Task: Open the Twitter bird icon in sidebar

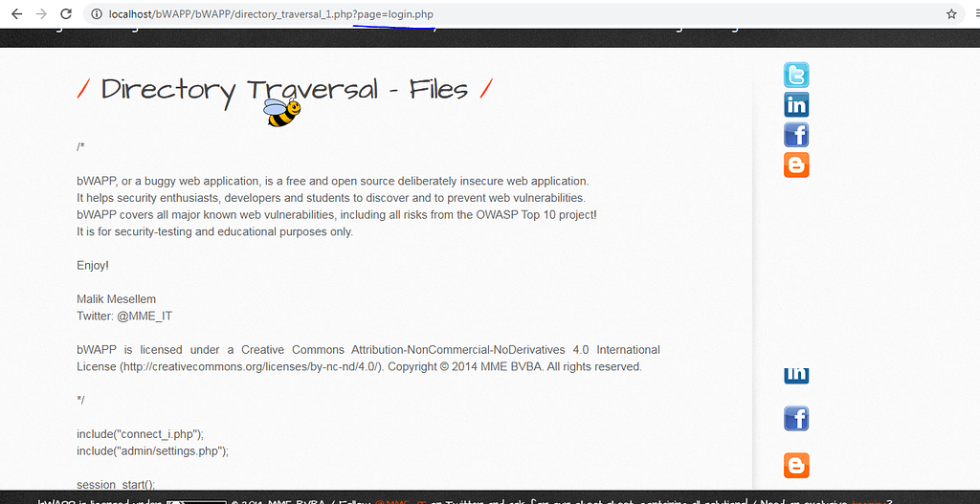Action: 796,75
